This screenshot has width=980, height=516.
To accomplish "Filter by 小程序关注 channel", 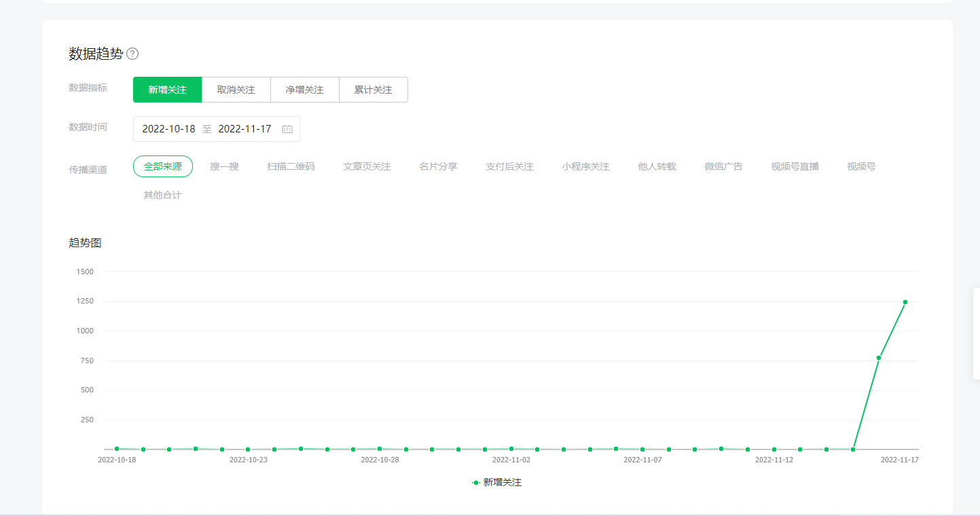I will [585, 166].
